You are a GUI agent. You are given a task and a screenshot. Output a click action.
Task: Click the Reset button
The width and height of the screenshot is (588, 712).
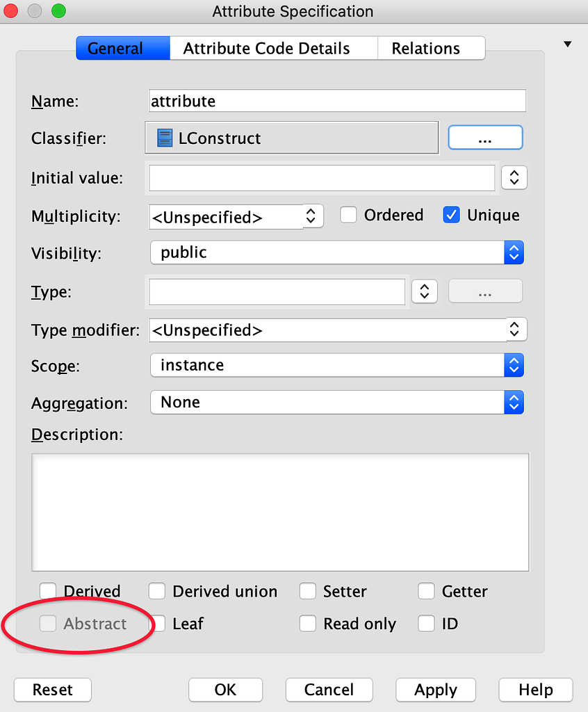(52, 690)
